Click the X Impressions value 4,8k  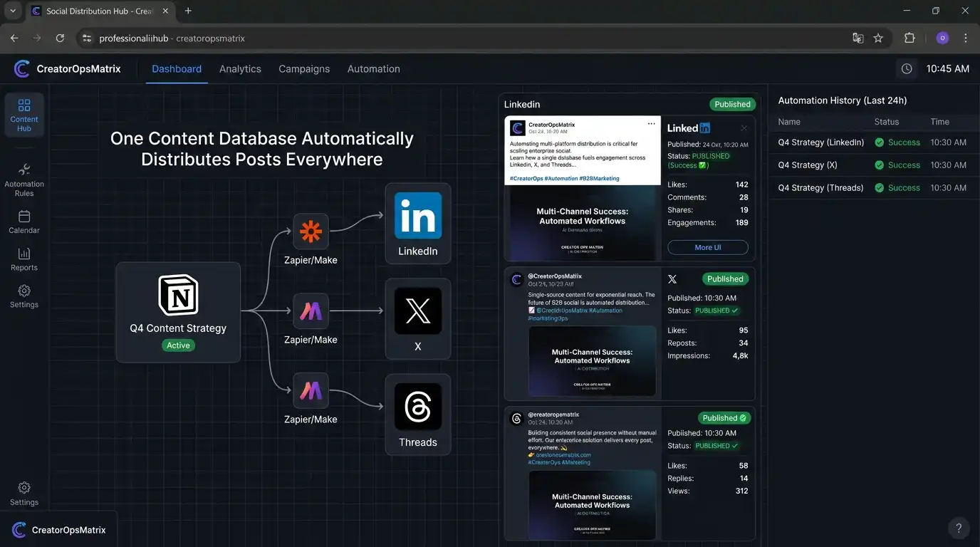pos(741,356)
